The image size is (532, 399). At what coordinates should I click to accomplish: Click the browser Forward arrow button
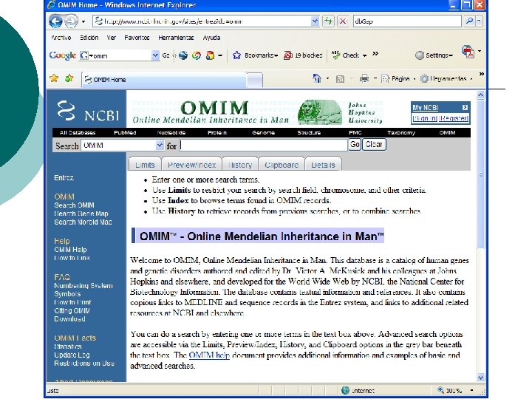pyautogui.click(x=71, y=21)
